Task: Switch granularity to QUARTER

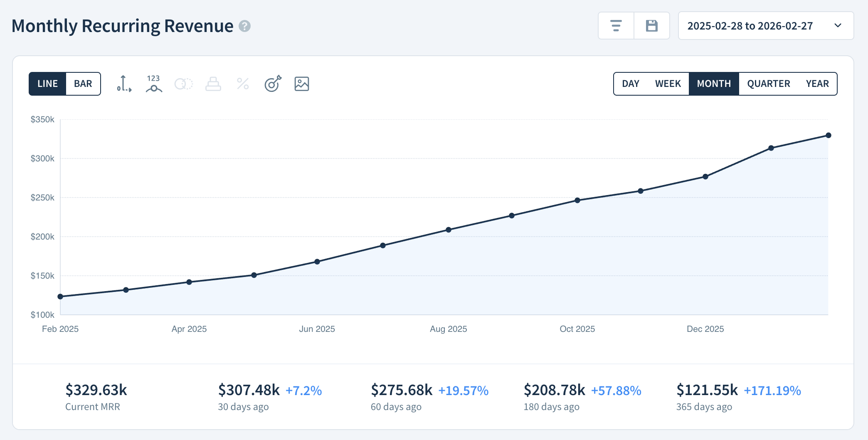Action: pos(768,83)
